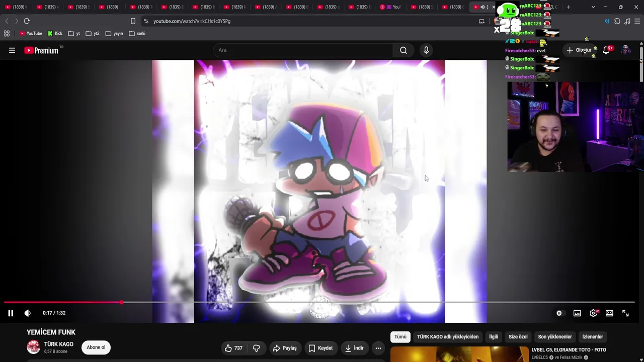Open the player settings gear
The height and width of the screenshot is (362, 644).
tap(594, 313)
